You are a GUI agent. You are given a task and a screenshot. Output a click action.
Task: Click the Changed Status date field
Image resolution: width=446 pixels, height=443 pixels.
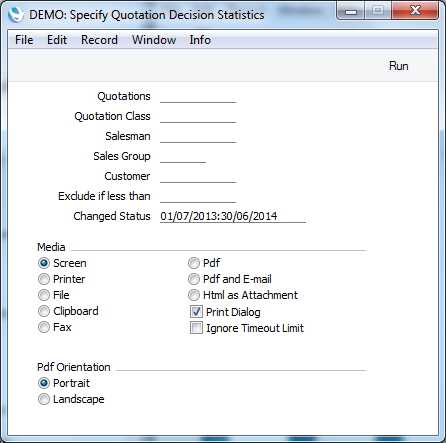(x=233, y=216)
